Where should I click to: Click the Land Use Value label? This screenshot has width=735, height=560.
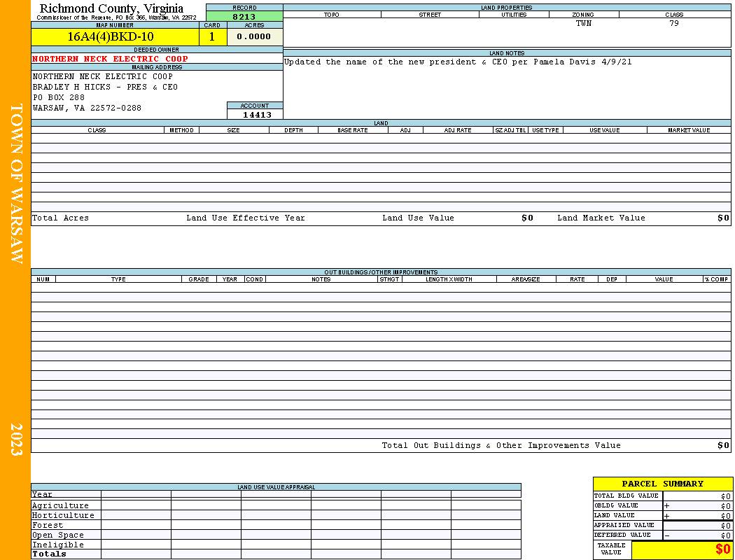(418, 218)
